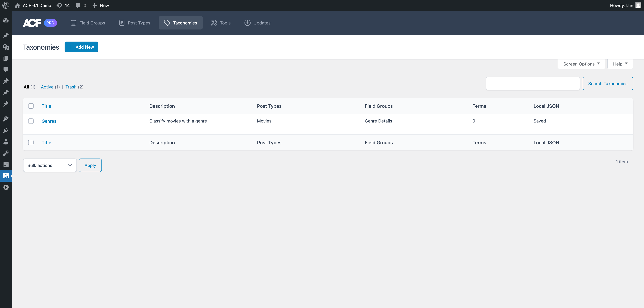
Task: Click the comments bubble icon in admin bar
Action: (x=78, y=5)
